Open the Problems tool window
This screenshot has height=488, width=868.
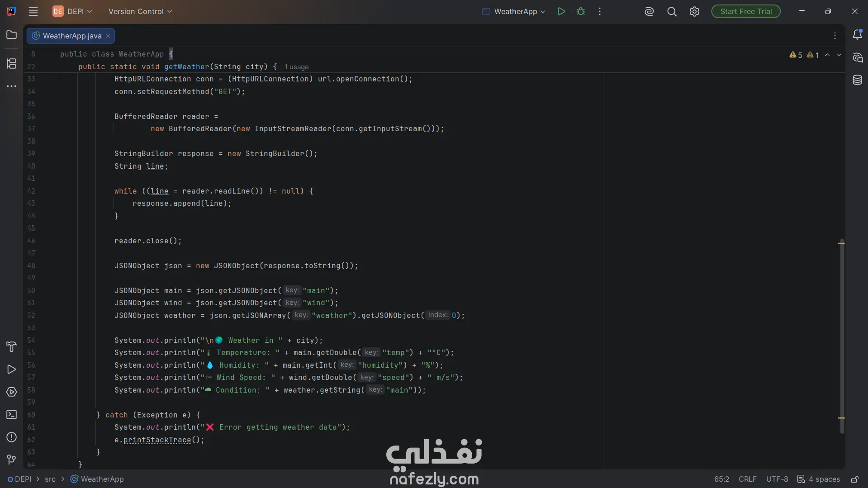point(12,437)
